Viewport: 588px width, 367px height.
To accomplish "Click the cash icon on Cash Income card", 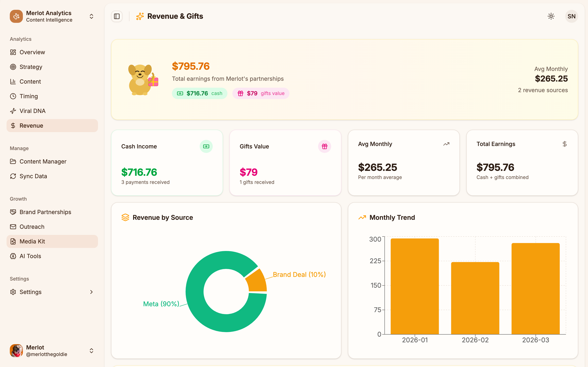I will pyautogui.click(x=206, y=146).
